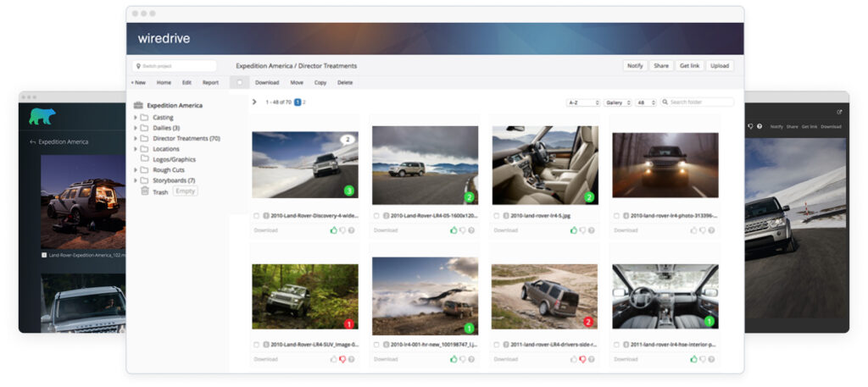Image resolution: width=868 pixels, height=387 pixels.
Task: Click thumbs-down on 2011-land-rover-LR4-drivers-side image
Action: [x=582, y=359]
